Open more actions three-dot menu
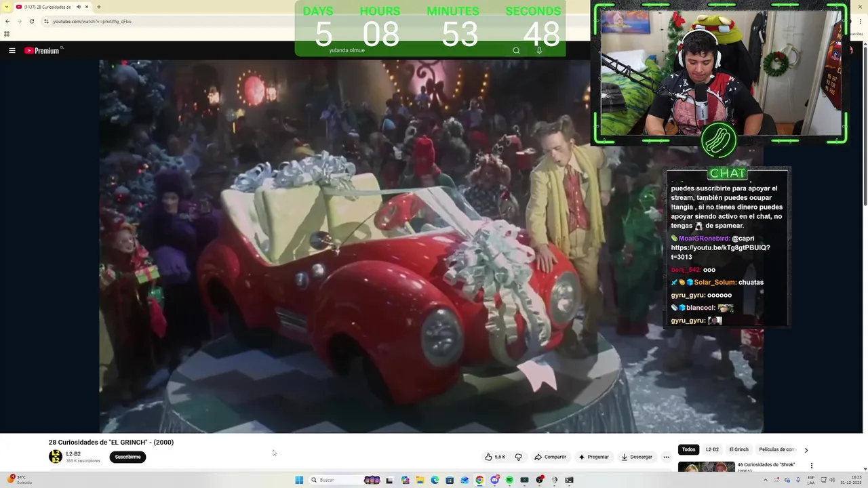 tap(666, 457)
